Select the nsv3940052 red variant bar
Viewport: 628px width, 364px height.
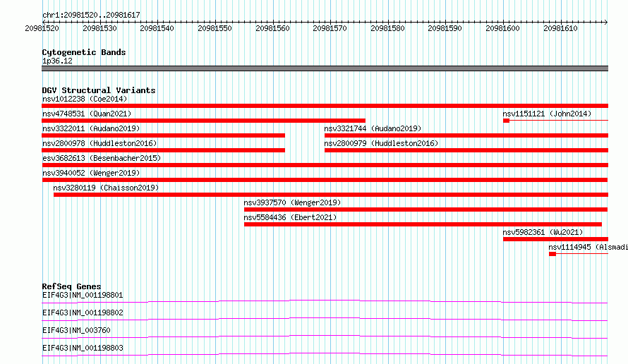click(x=325, y=180)
